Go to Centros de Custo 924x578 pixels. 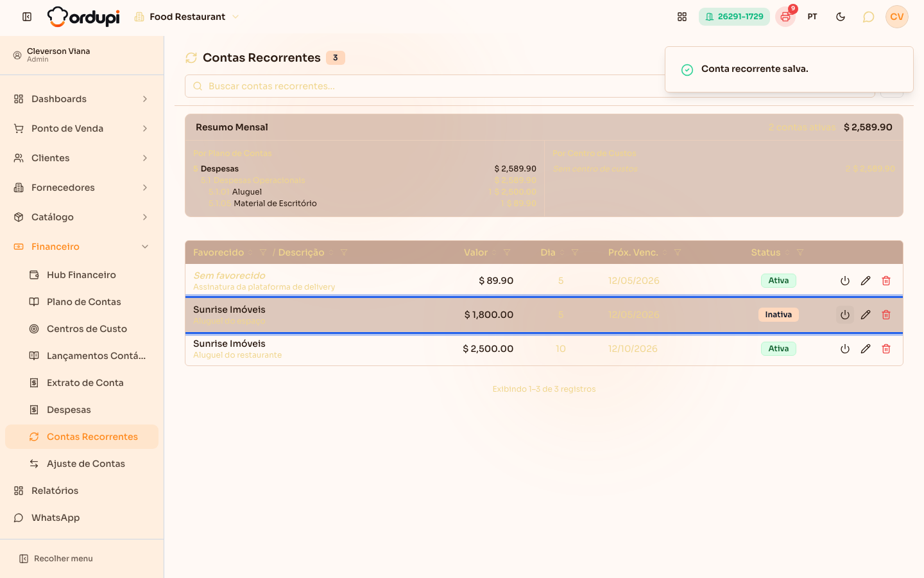coord(81,329)
